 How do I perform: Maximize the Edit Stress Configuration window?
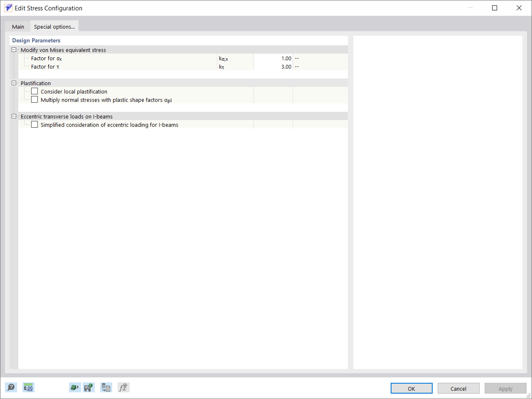pos(495,8)
